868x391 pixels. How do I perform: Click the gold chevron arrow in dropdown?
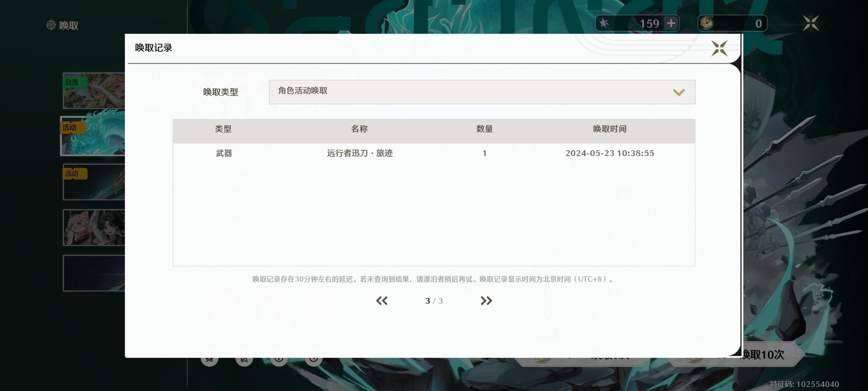coord(678,92)
